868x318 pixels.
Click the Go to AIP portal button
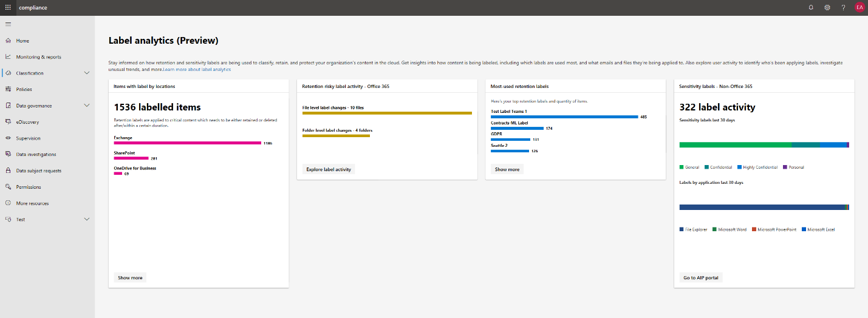(x=700, y=278)
